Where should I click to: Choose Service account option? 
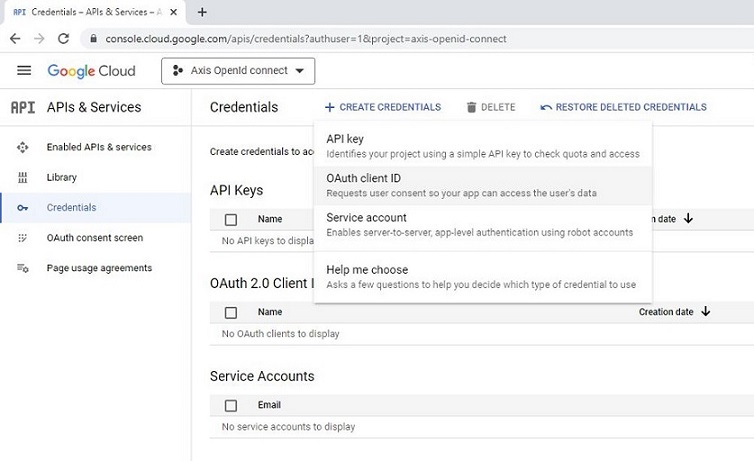pyautogui.click(x=483, y=225)
